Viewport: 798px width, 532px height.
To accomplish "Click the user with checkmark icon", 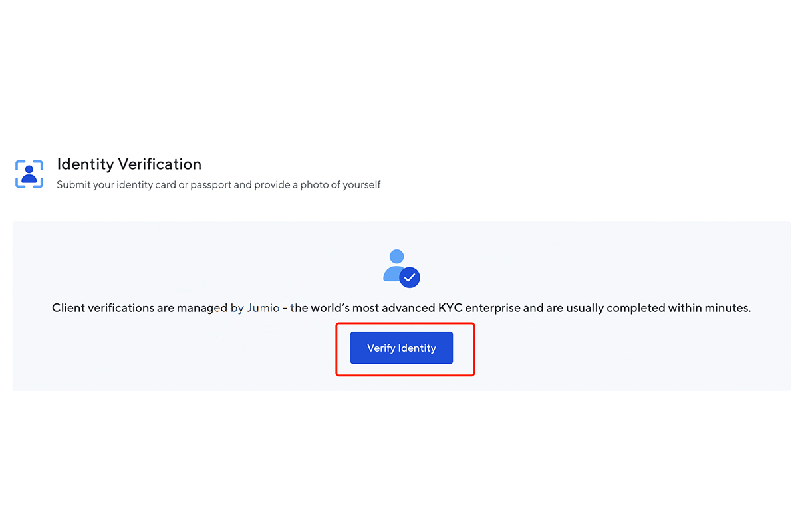I will pos(402,268).
